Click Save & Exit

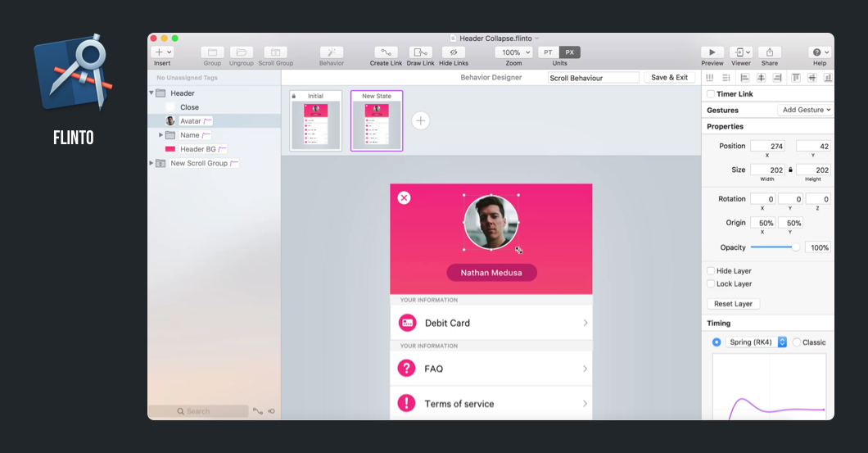669,78
